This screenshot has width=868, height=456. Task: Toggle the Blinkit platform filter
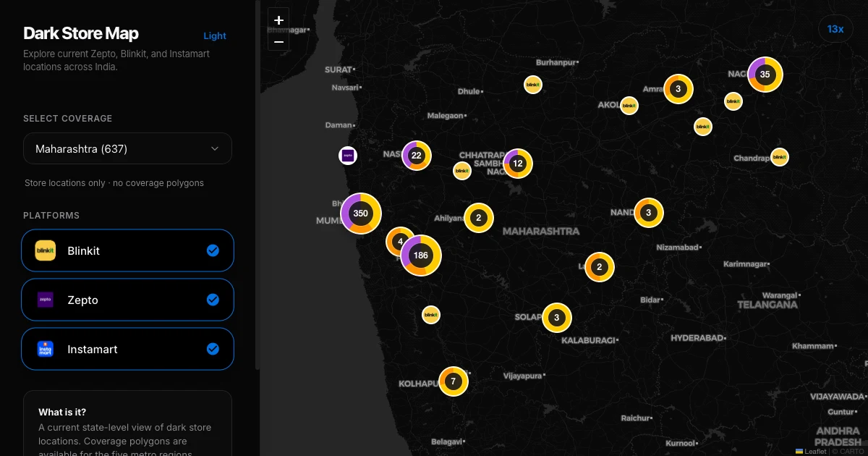pyautogui.click(x=127, y=250)
